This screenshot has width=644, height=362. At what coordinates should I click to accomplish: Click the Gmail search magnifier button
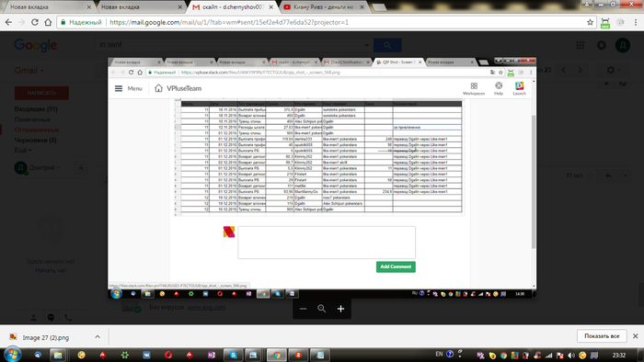coord(387,45)
